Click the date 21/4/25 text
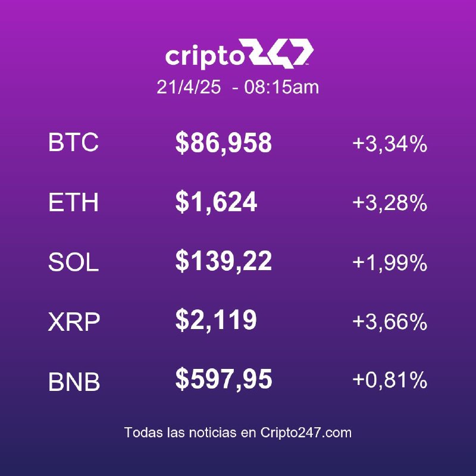476x476 pixels. click(x=189, y=87)
